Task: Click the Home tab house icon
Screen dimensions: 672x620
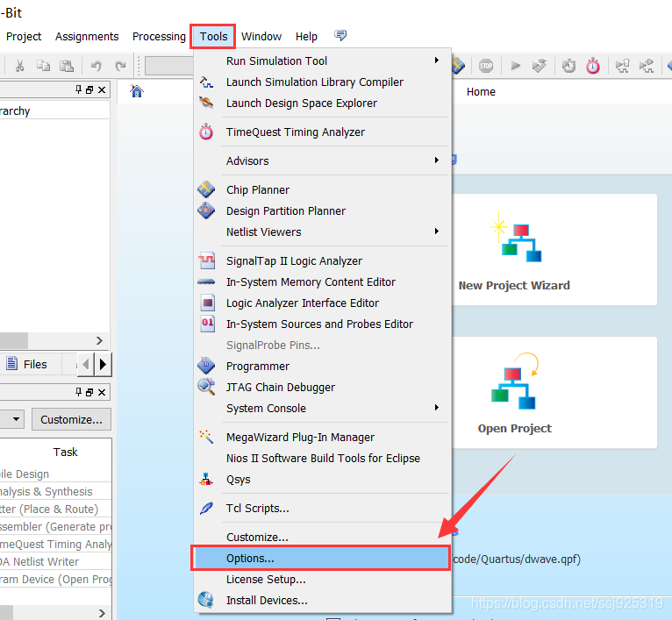Action: click(136, 91)
